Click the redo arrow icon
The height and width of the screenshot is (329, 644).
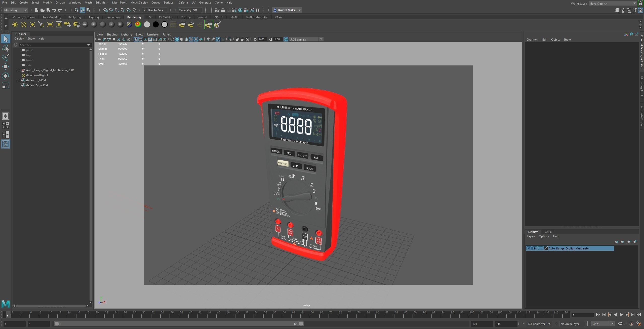tap(60, 10)
